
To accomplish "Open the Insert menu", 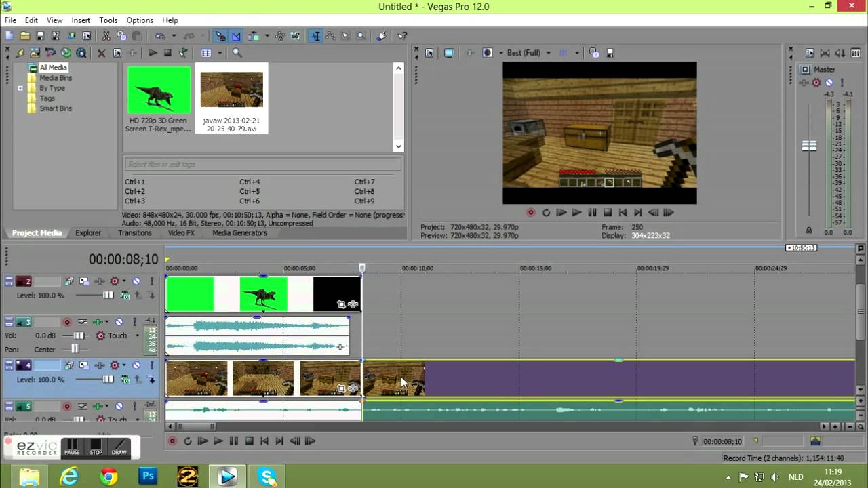I will click(81, 20).
